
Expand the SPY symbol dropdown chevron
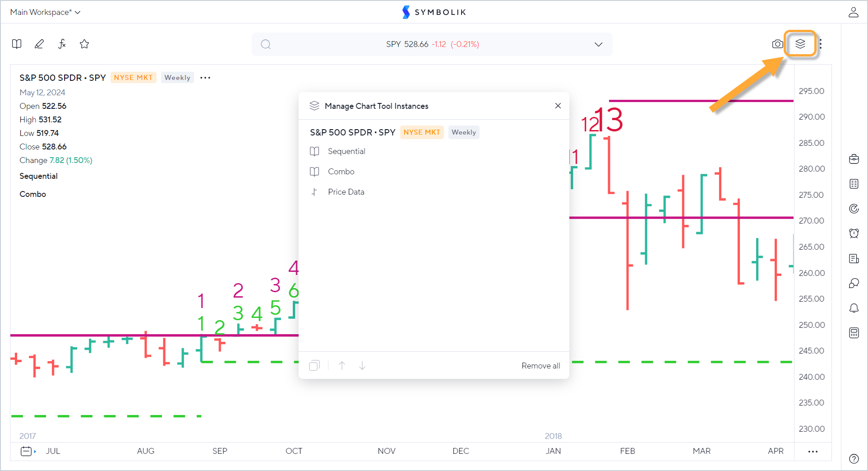point(599,44)
